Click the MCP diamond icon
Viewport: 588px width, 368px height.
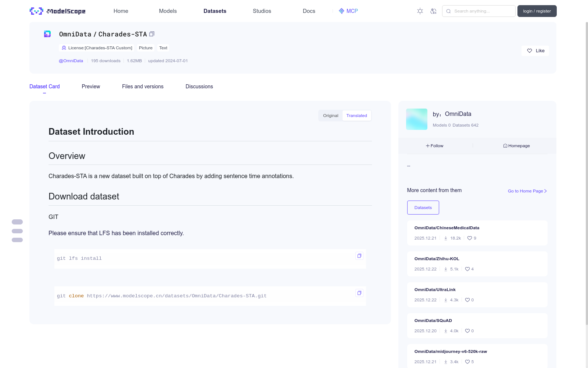[x=341, y=11]
